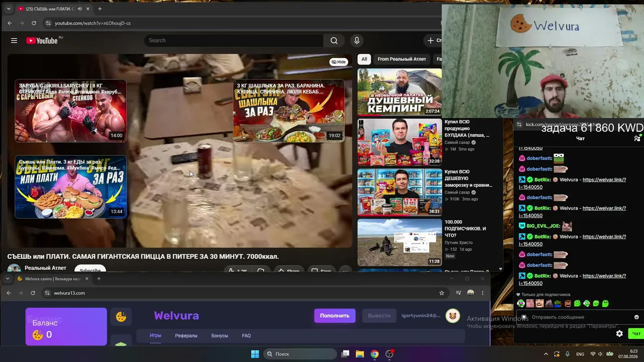This screenshot has height=362, width=644.
Task: Click the taskbar Поиск search box
Action: pyautogui.click(x=300, y=354)
